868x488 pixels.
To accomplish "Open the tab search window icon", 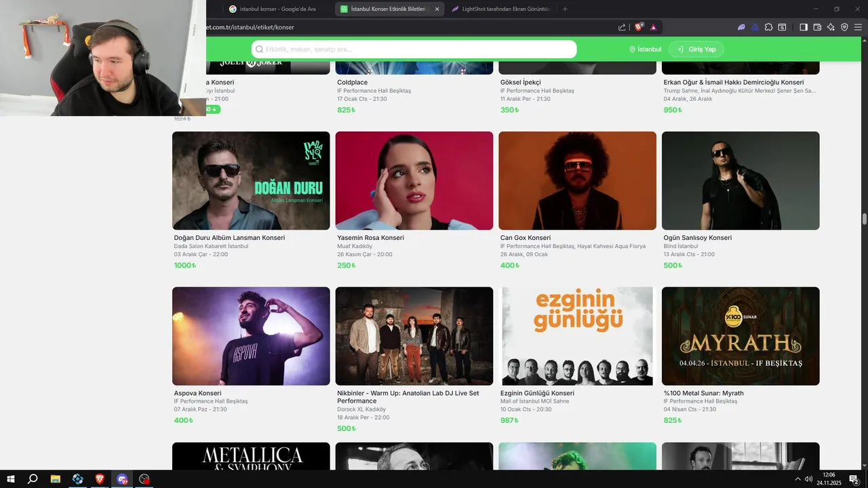I will [x=782, y=27].
